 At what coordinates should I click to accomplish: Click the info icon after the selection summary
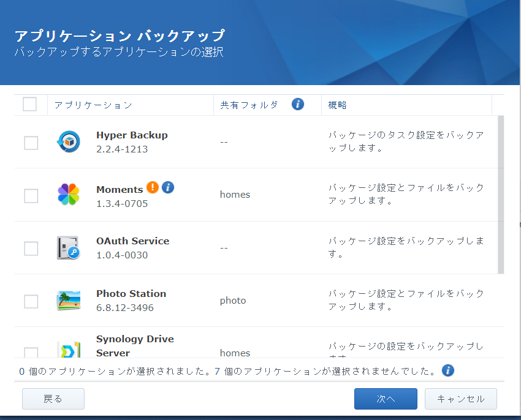tap(448, 370)
